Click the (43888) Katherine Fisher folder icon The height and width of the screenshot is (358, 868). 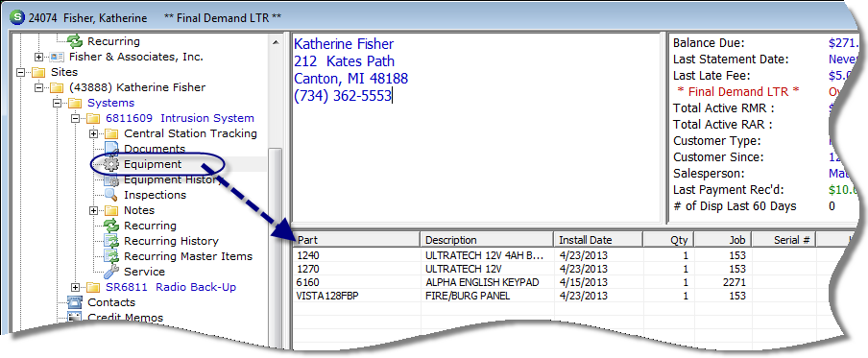[x=57, y=87]
